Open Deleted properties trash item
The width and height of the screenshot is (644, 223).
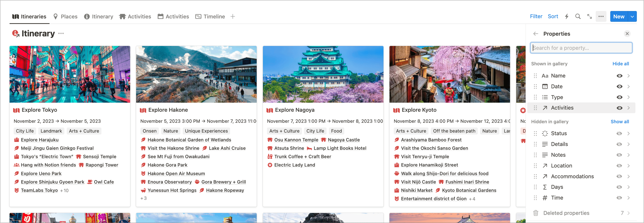click(x=566, y=213)
